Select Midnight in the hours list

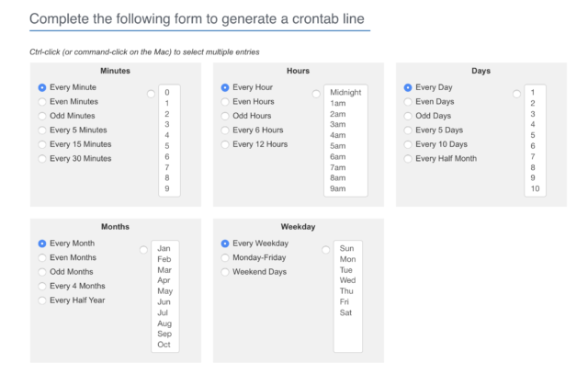[345, 92]
